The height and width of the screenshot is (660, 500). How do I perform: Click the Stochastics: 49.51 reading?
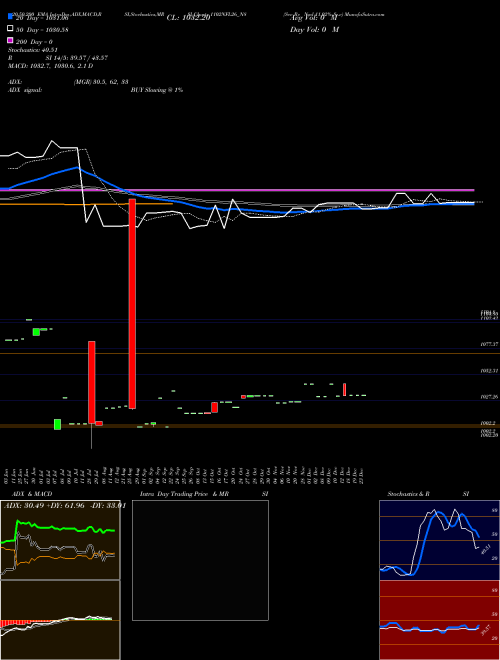coord(33,50)
